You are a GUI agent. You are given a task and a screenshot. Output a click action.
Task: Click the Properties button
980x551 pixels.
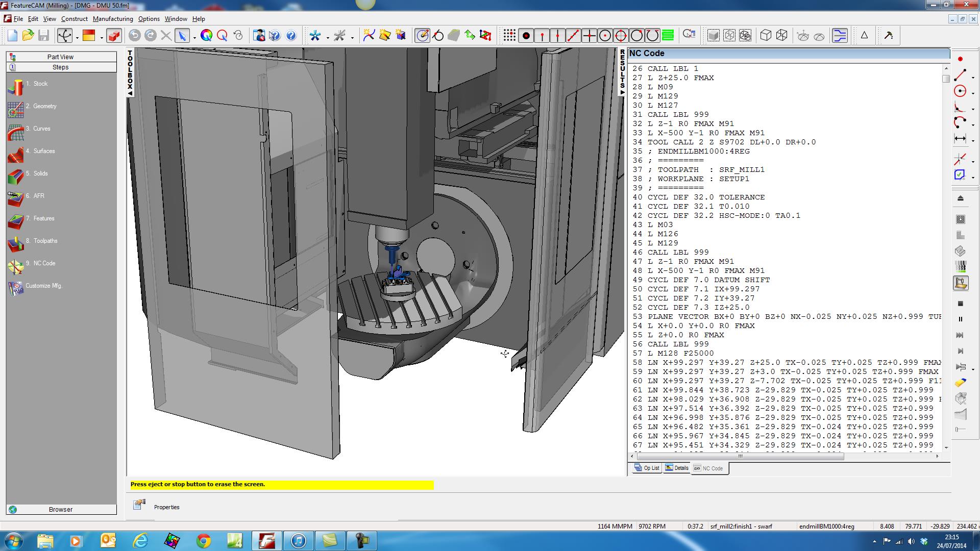pyautogui.click(x=156, y=507)
